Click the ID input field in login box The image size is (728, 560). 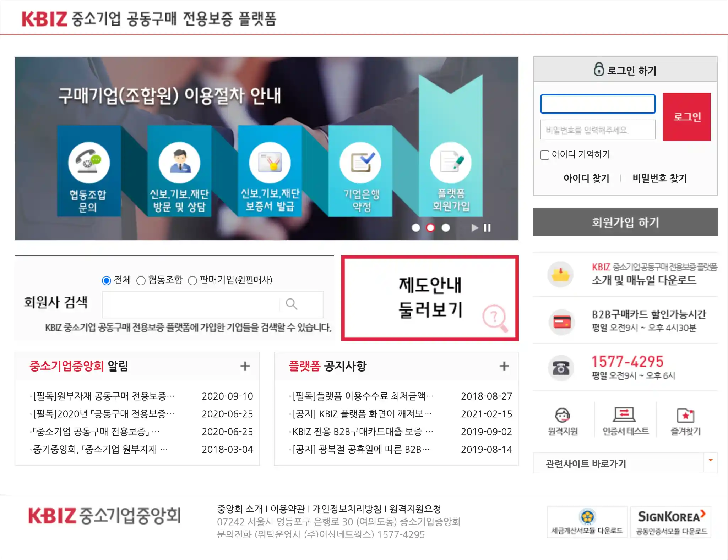pyautogui.click(x=598, y=104)
